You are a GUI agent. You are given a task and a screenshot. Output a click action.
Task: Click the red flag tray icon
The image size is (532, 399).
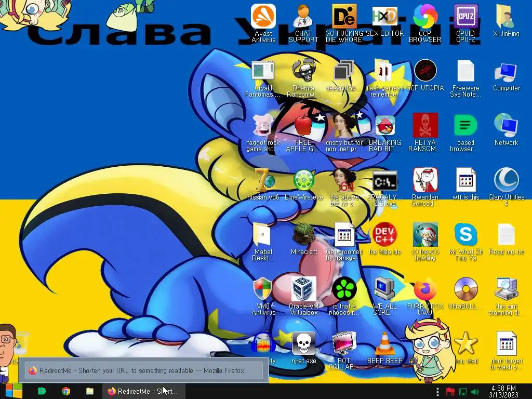click(450, 392)
